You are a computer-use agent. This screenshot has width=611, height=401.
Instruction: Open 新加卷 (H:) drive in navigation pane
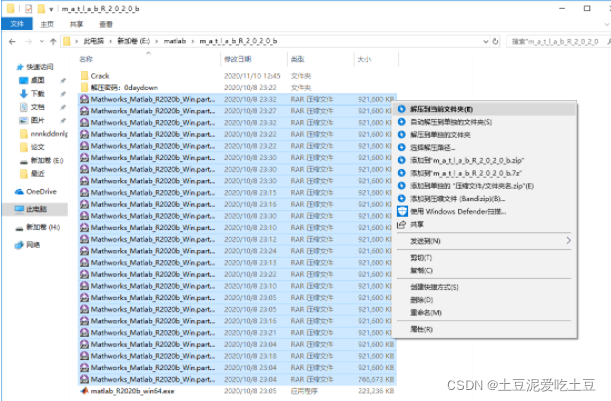pos(43,227)
